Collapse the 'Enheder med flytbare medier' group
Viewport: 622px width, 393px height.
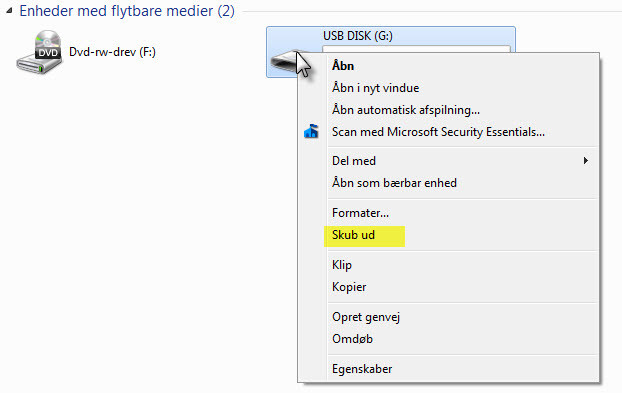coord(9,11)
